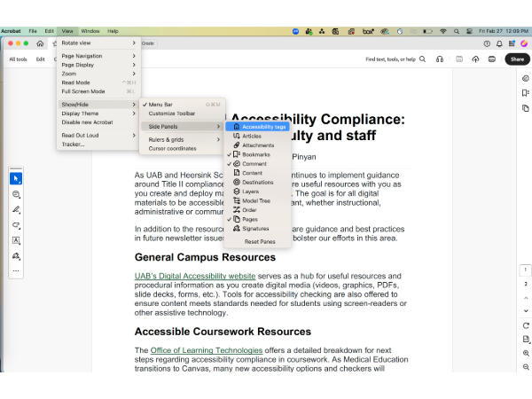Select the comment bubble tool

point(16,194)
